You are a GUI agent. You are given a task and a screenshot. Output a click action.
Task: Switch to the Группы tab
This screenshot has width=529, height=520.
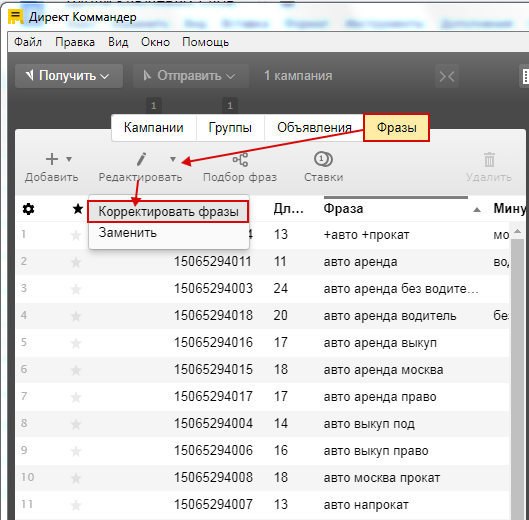coord(230,128)
